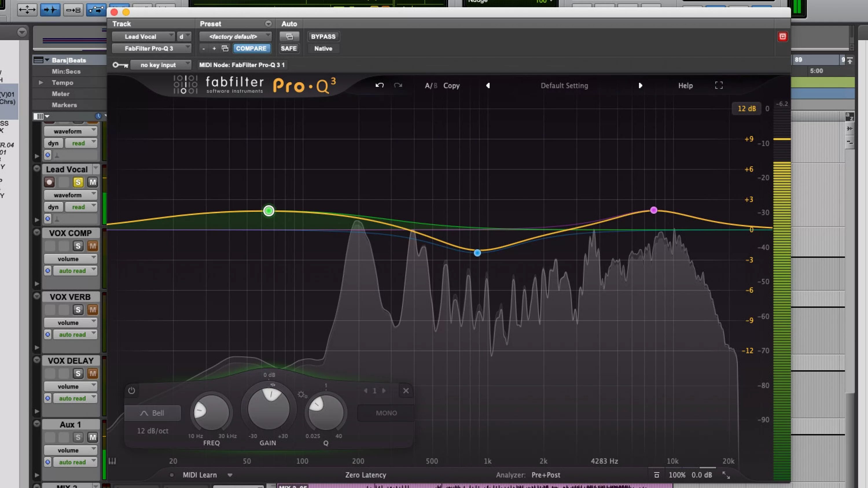Click the COMPARE button
The height and width of the screenshot is (488, 868).
pyautogui.click(x=251, y=49)
